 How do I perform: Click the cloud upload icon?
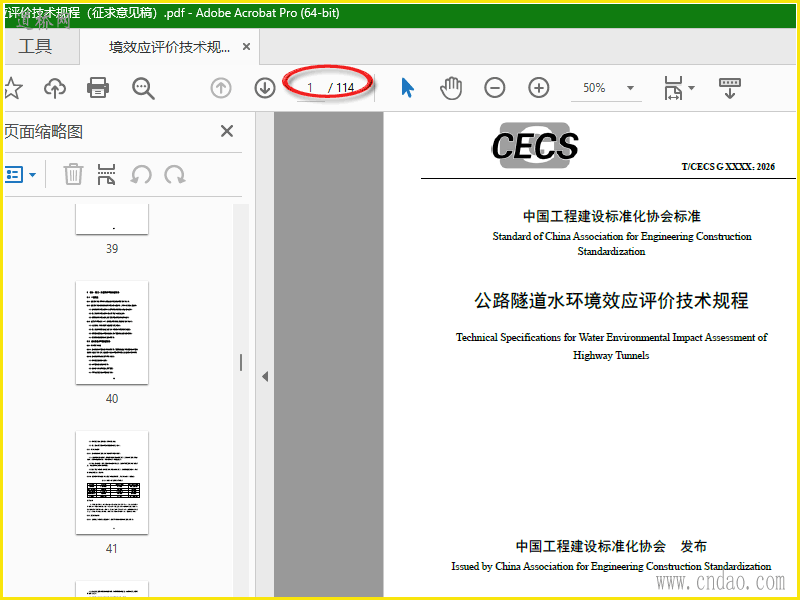(55, 88)
